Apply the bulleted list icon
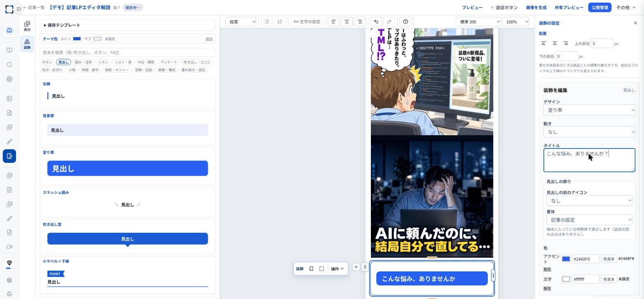The height and width of the screenshot is (299, 644). click(267, 22)
